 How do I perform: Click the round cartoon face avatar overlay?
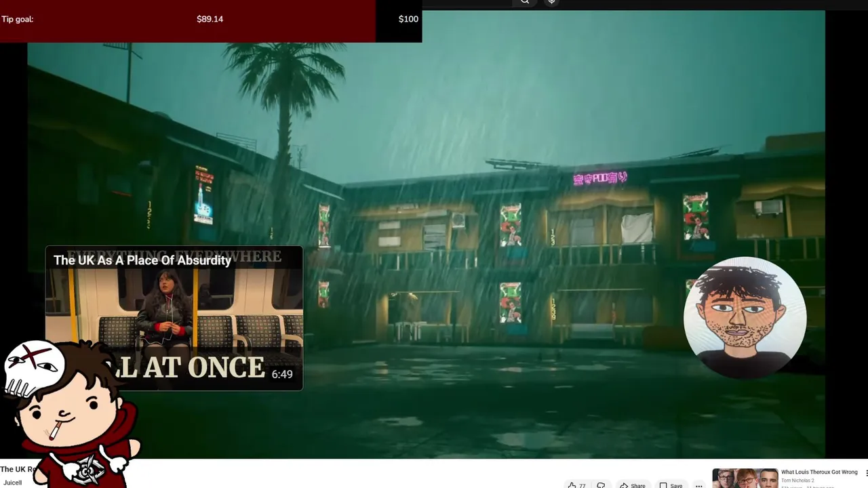[745, 317]
